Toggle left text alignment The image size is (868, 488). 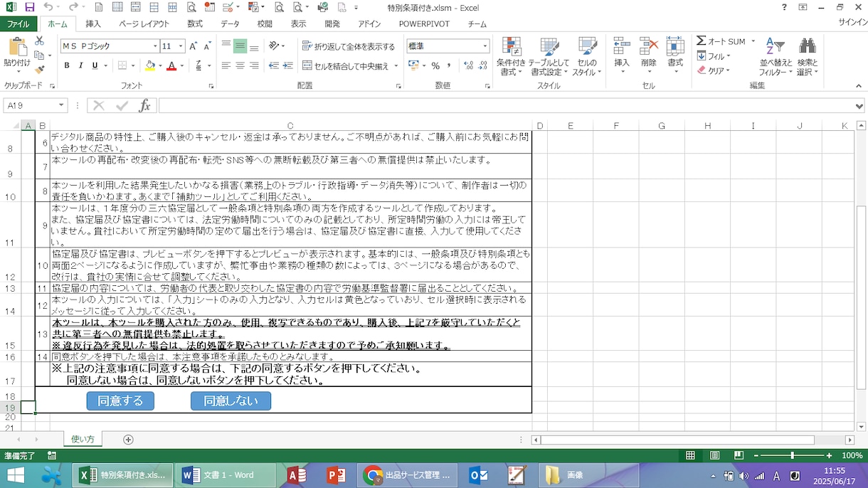pos(226,65)
